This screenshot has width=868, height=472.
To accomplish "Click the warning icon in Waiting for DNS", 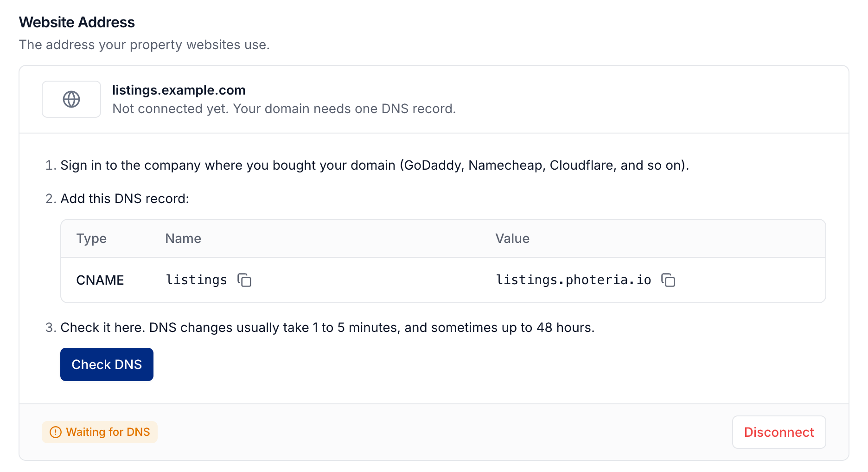I will pyautogui.click(x=56, y=432).
